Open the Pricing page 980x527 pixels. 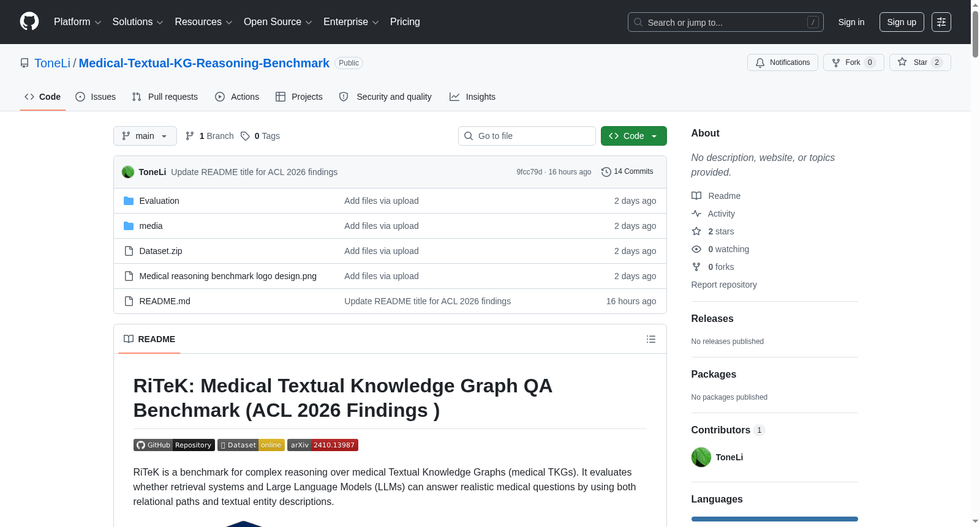(x=405, y=22)
